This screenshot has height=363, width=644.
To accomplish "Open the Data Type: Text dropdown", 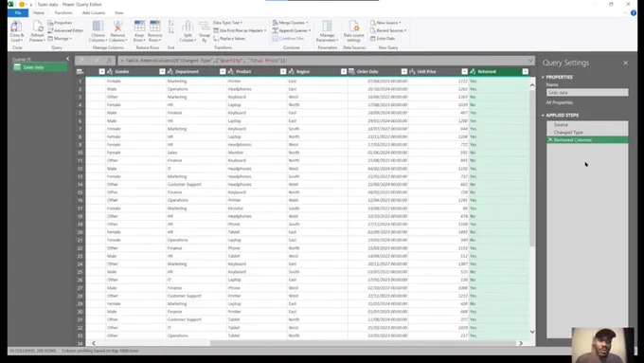I will pos(227,23).
